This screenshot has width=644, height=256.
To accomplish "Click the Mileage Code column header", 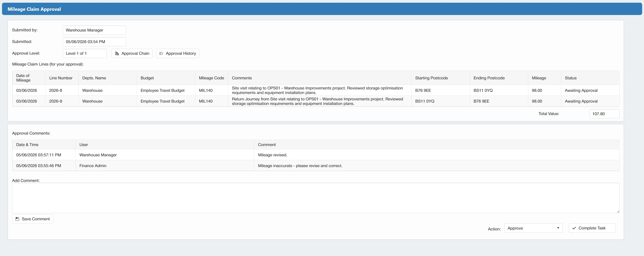I will coord(211,78).
